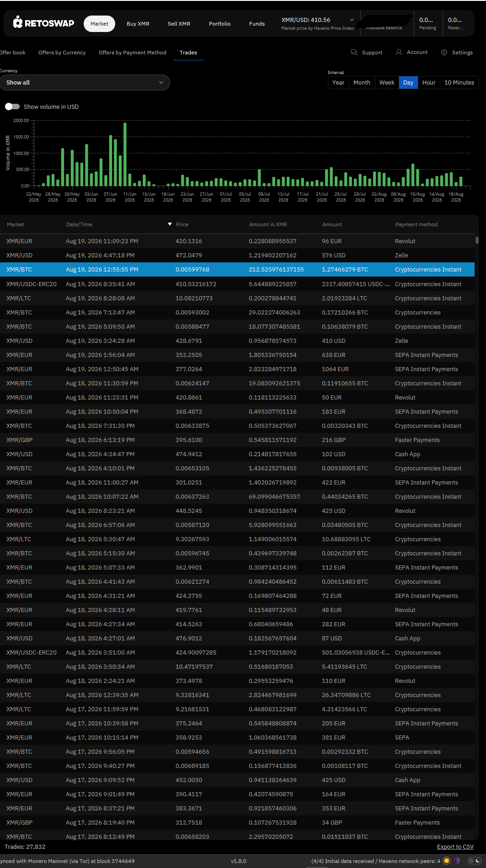Screen dimensions: 486x868
Task: Click the purple Tor status icon
Action: [457, 861]
